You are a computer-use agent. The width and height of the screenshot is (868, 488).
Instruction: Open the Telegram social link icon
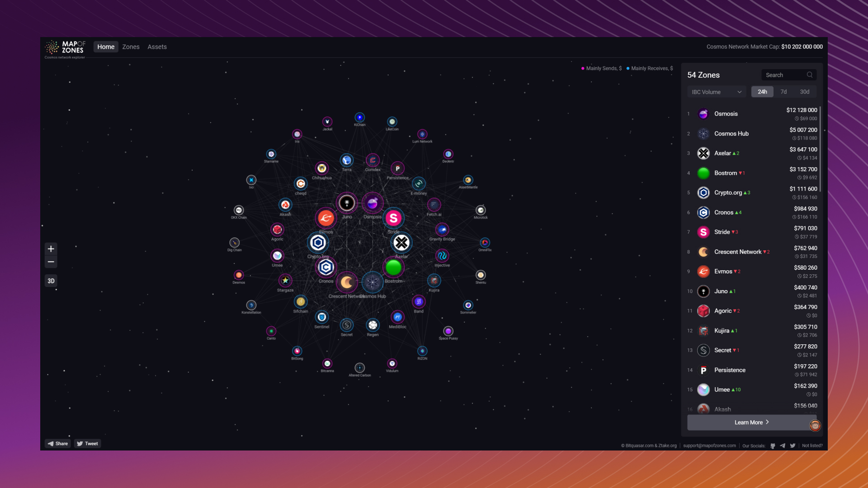click(783, 446)
